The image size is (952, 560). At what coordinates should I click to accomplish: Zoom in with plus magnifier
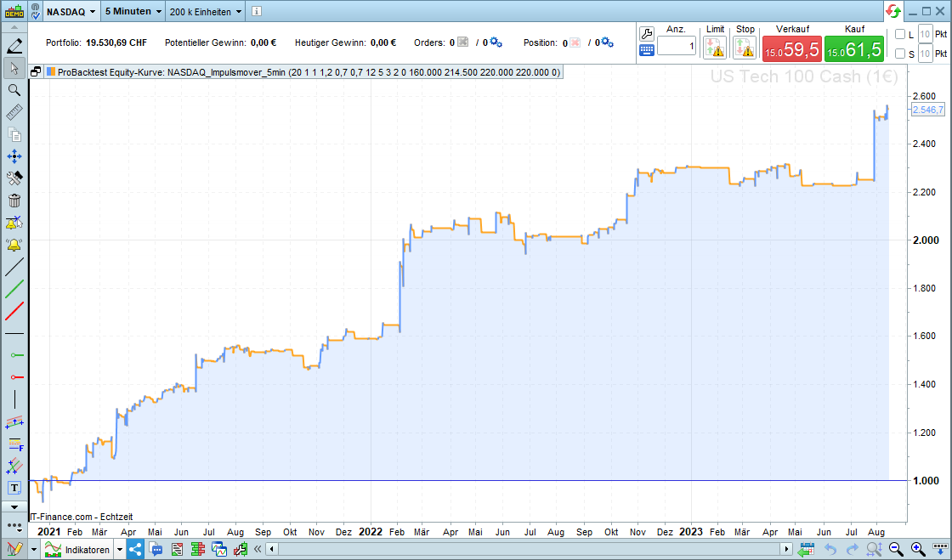point(918,550)
